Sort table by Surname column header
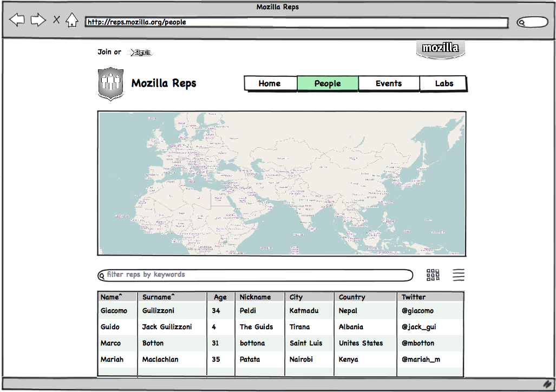The width and height of the screenshot is (556, 392). click(159, 297)
